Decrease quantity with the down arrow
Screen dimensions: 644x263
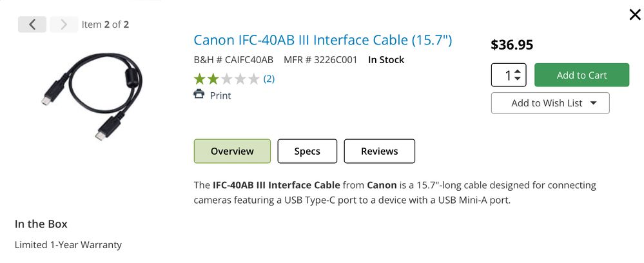[x=518, y=79]
